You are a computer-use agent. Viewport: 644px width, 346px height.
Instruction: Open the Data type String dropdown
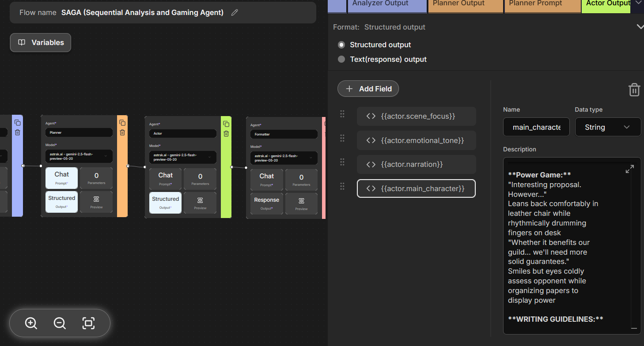(x=608, y=127)
